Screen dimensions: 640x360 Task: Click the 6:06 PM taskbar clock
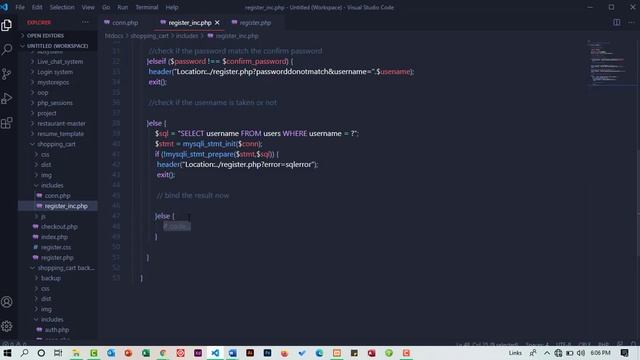click(x=600, y=353)
